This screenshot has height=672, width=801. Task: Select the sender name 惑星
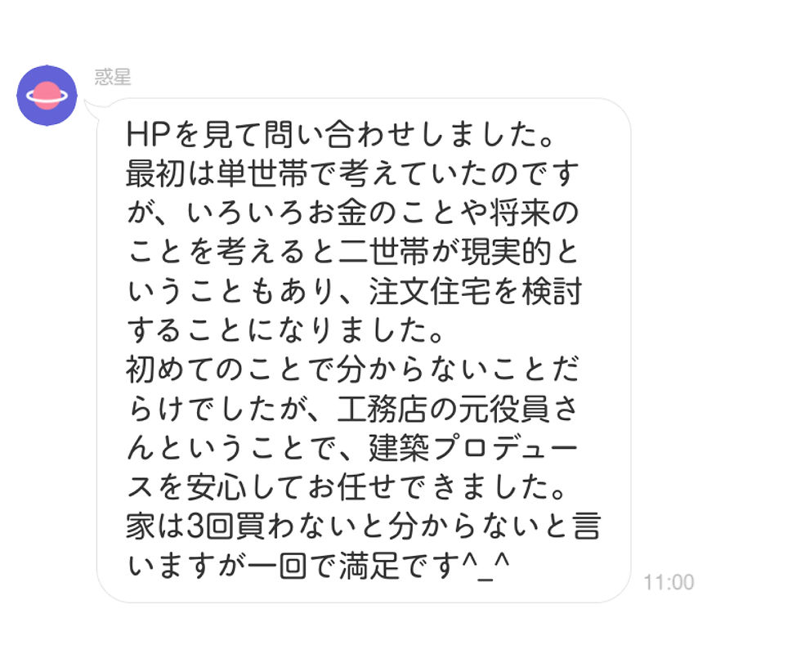[113, 77]
